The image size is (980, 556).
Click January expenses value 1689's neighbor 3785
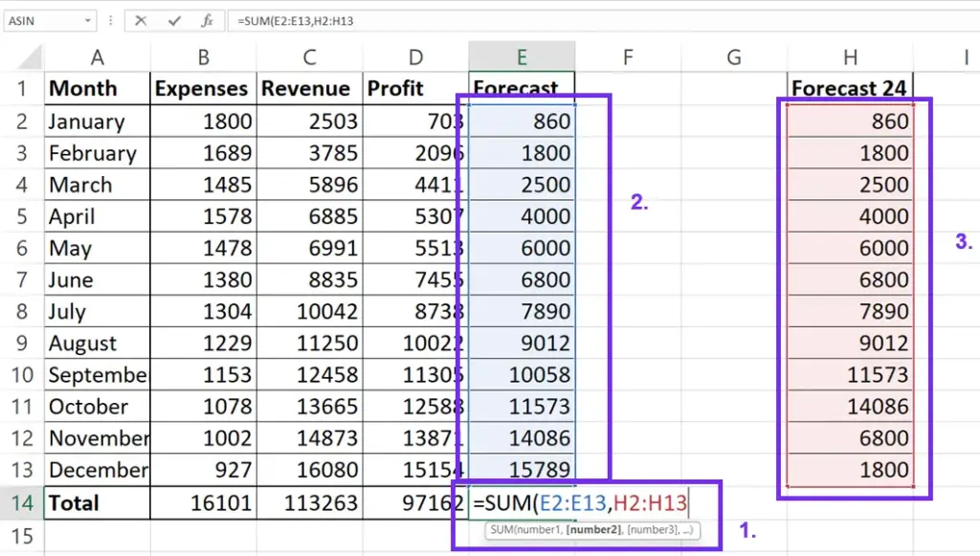click(x=309, y=152)
